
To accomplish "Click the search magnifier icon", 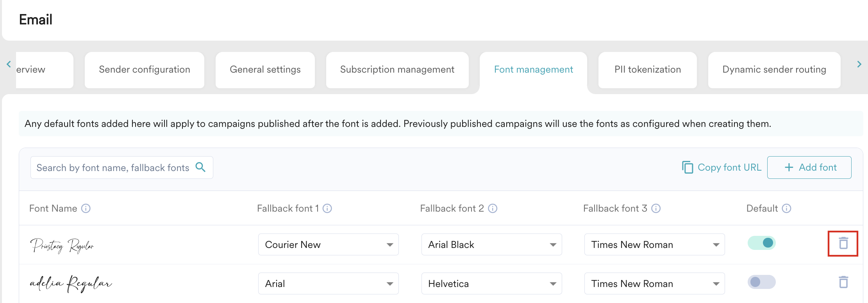I will click(200, 167).
